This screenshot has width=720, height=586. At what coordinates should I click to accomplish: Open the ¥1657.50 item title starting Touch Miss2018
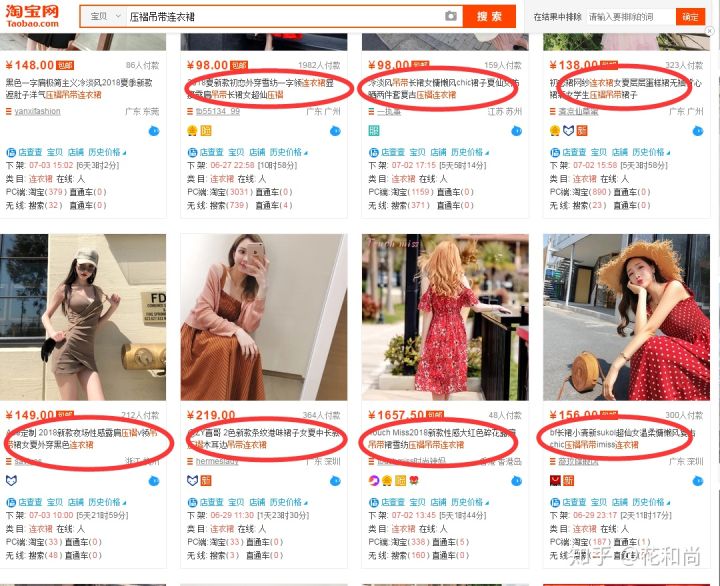click(x=442, y=439)
